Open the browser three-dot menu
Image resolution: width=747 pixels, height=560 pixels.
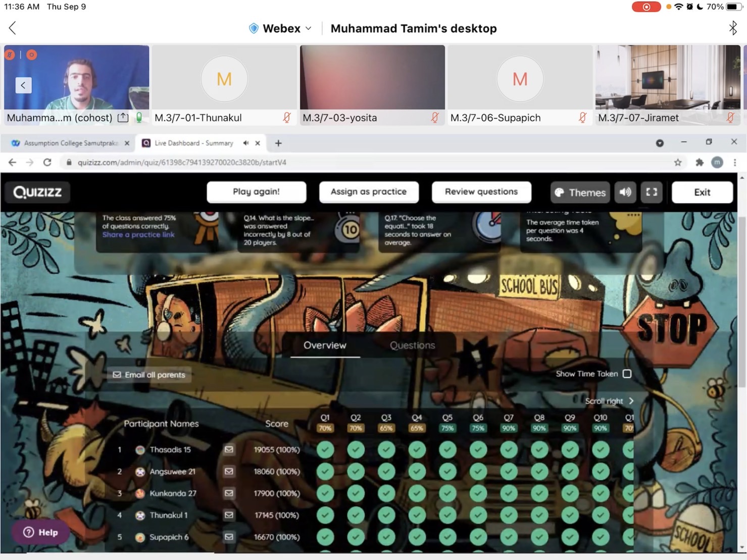point(735,163)
